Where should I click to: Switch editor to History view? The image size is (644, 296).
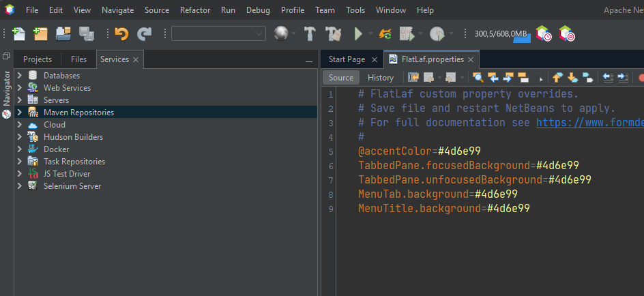380,78
